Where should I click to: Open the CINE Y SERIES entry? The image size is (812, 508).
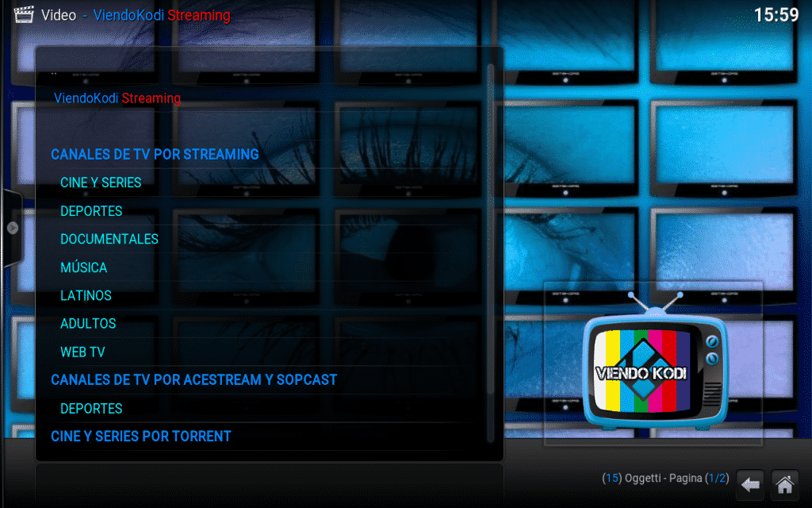click(101, 183)
